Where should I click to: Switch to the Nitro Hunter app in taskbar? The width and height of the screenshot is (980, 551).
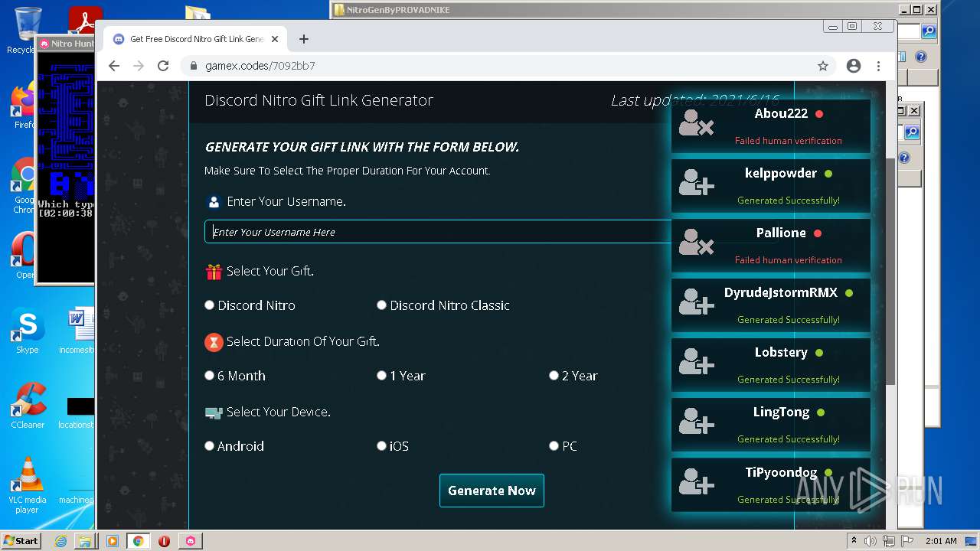(x=191, y=541)
